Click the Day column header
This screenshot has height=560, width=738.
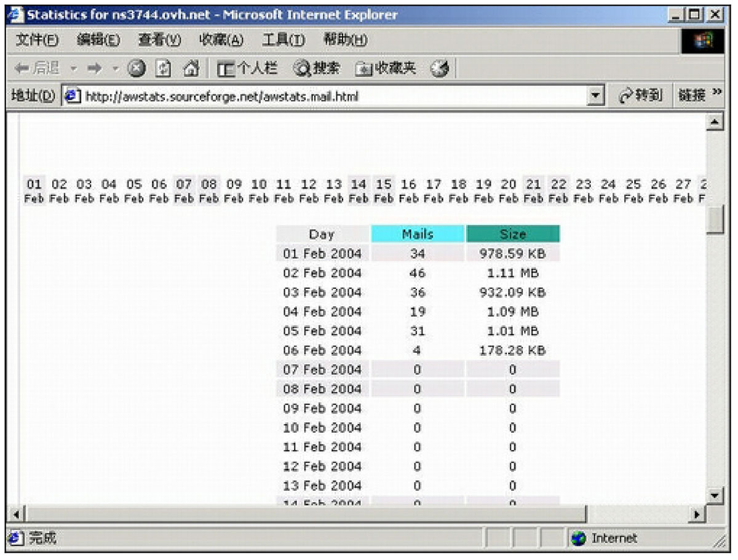(322, 234)
